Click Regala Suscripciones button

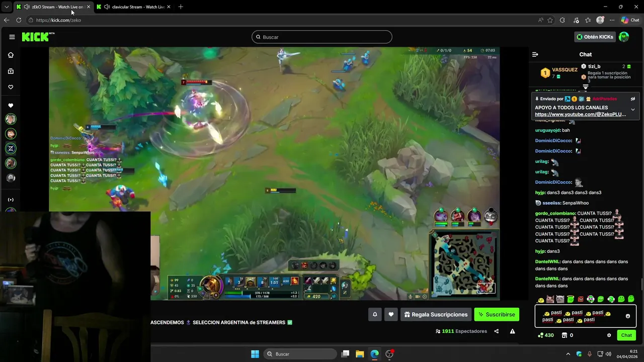[436, 314]
